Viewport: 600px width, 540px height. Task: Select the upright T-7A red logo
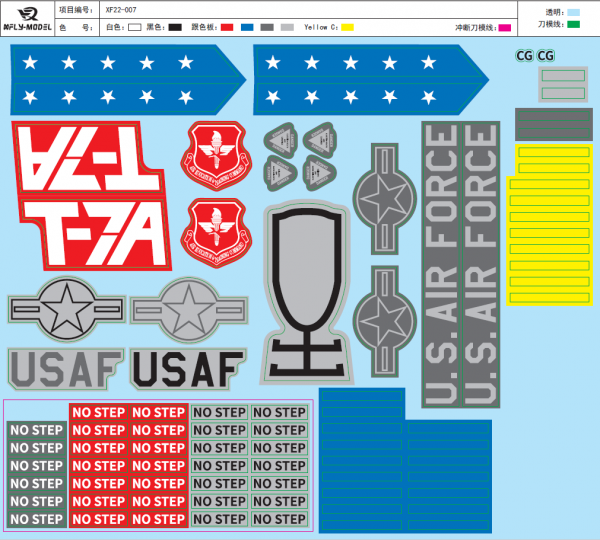tap(95, 234)
